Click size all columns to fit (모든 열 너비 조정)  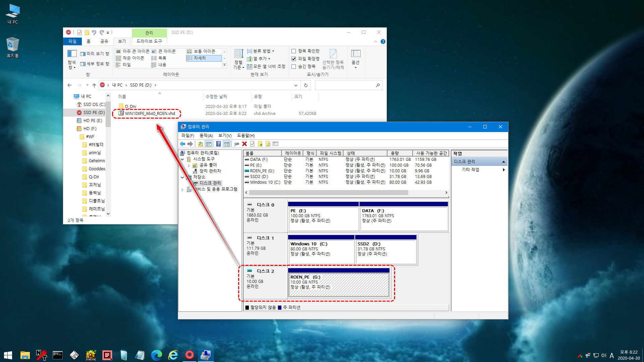266,66
